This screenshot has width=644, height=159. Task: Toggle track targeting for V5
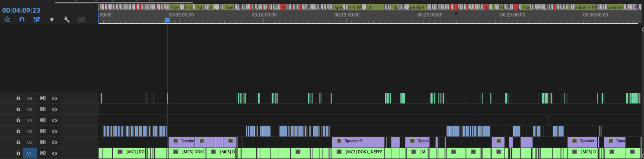[29, 110]
